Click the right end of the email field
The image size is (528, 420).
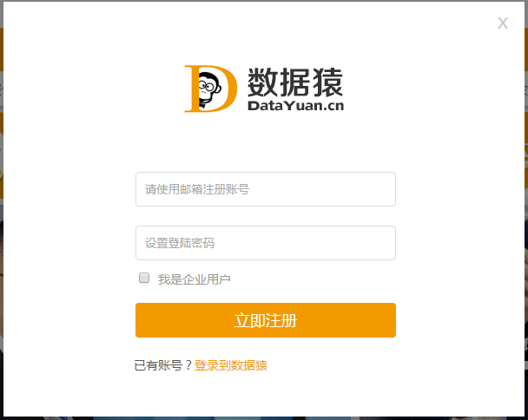(384, 189)
